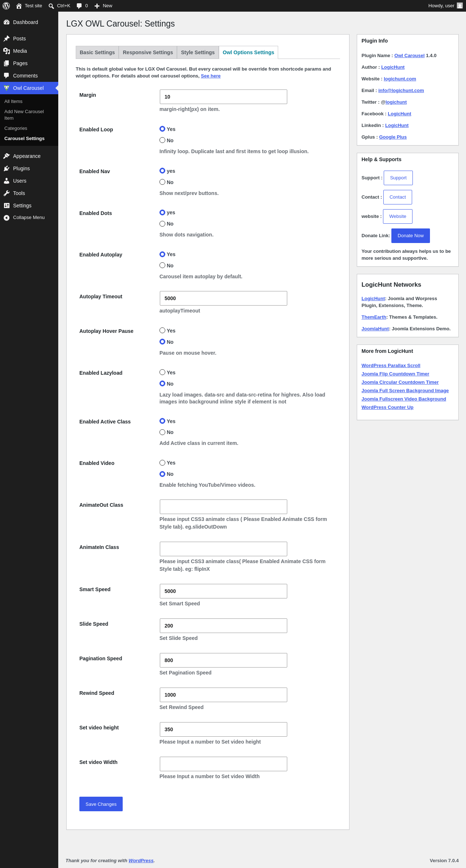Open Add New Carousel Item submenu
Image resolution: width=466 pixels, height=868 pixels.
24,115
